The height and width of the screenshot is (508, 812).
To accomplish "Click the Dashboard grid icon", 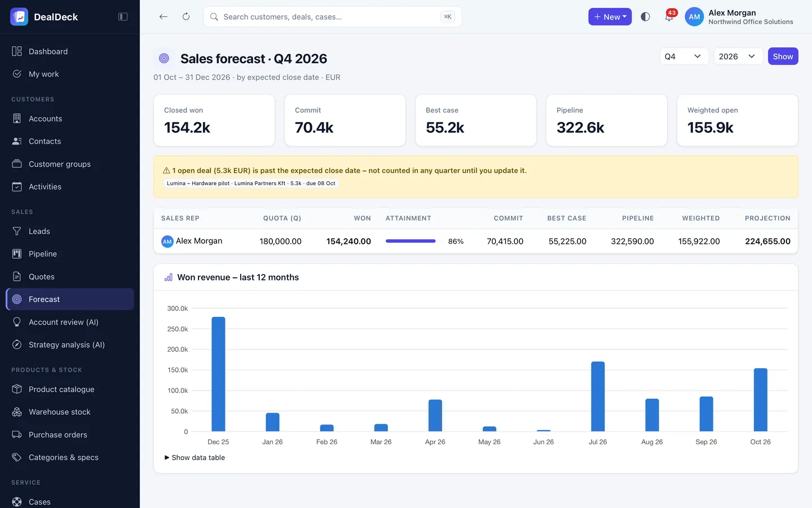I will [17, 51].
